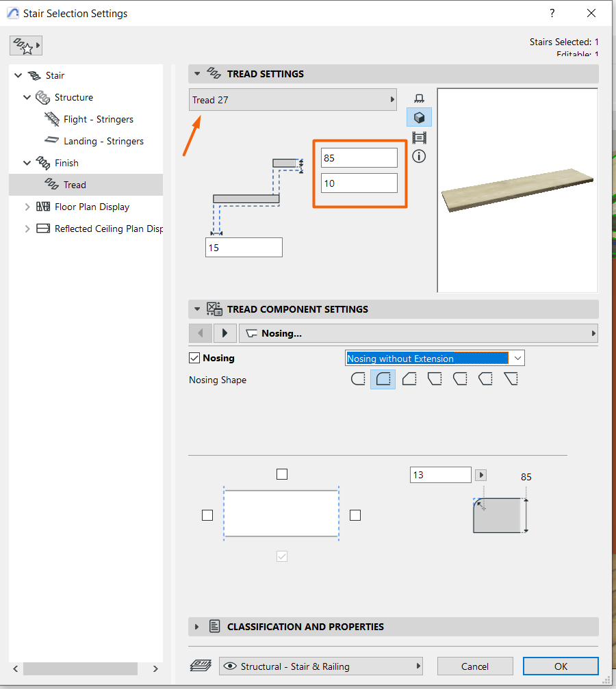Toggle the bottom edge nosing checkbox

(x=282, y=556)
